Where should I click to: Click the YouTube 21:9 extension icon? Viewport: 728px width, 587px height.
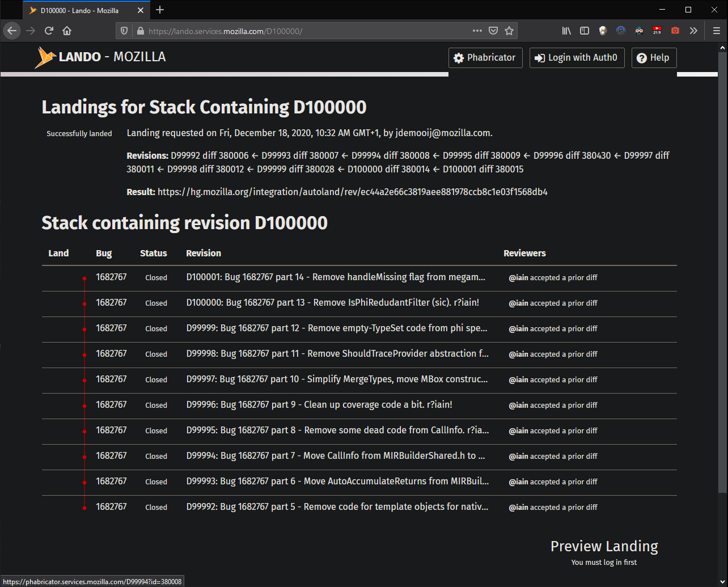click(657, 31)
